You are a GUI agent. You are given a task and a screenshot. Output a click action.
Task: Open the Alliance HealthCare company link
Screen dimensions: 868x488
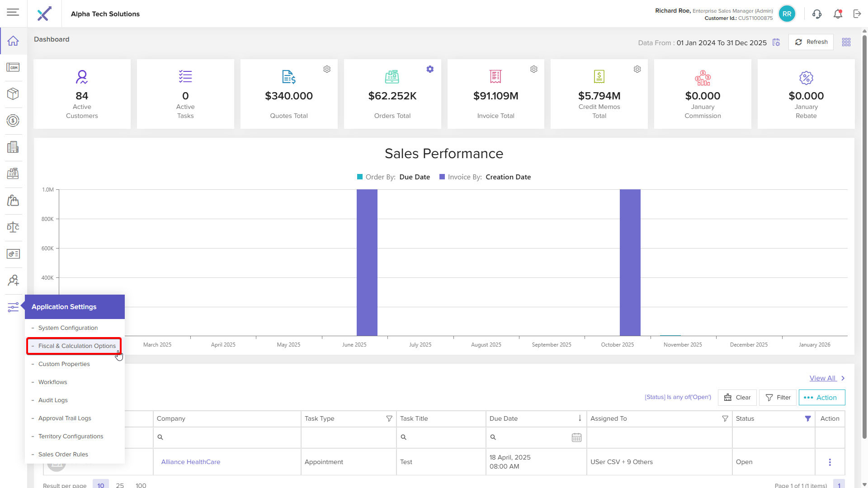pos(190,462)
